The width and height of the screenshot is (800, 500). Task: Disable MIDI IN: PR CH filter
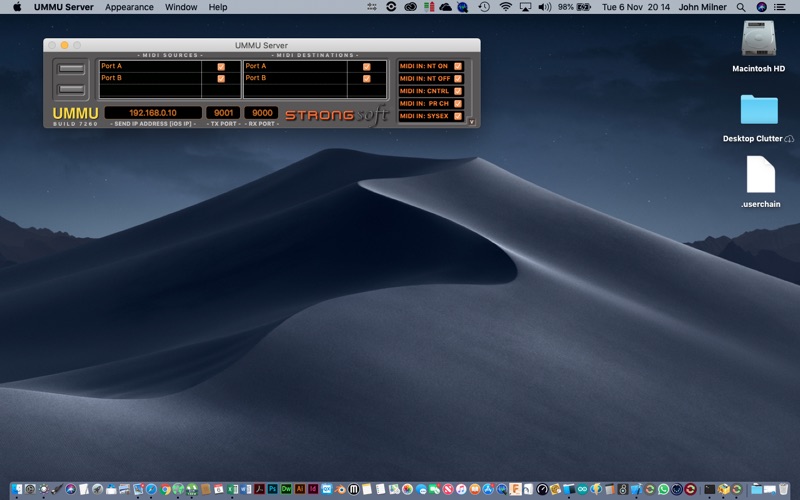coord(458,104)
